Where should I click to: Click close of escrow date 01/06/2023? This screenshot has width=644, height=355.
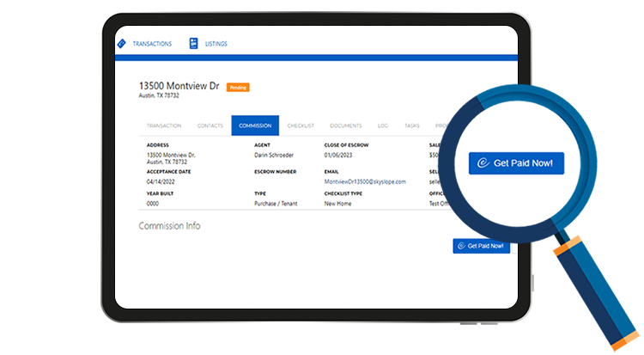pyautogui.click(x=338, y=155)
